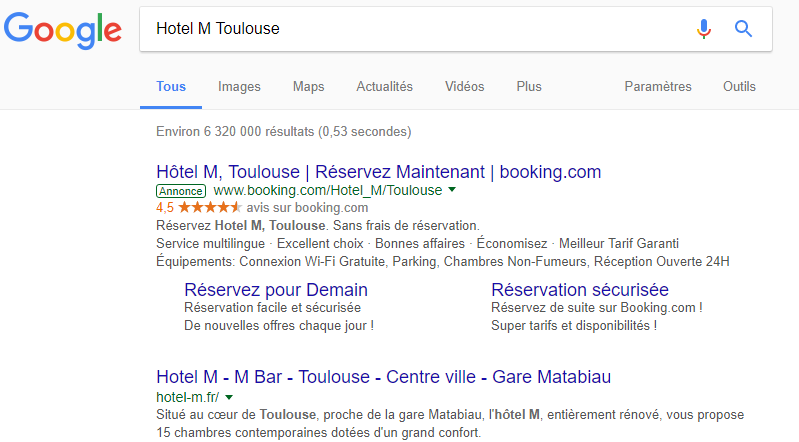Click the 4,5 star rating
This screenshot has height=442, width=799.
pos(199,207)
